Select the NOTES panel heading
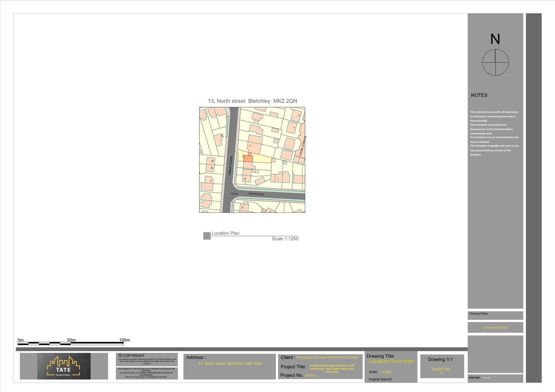The image size is (555, 392). tap(479, 95)
